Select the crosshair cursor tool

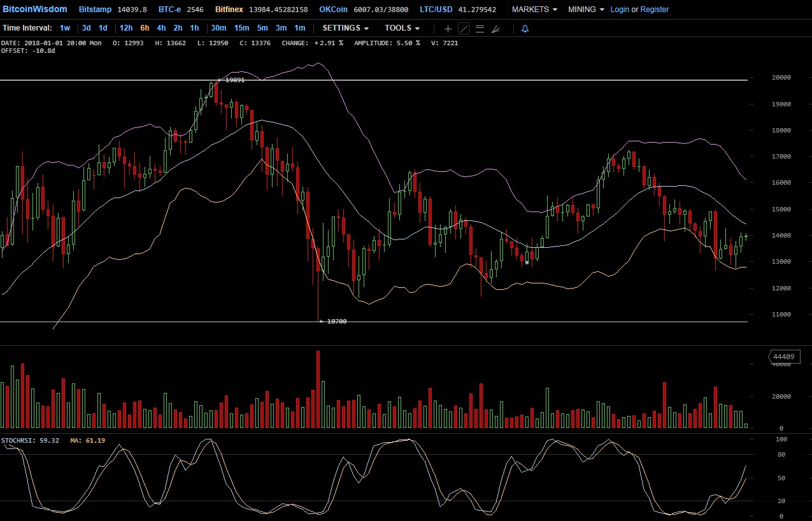click(448, 29)
